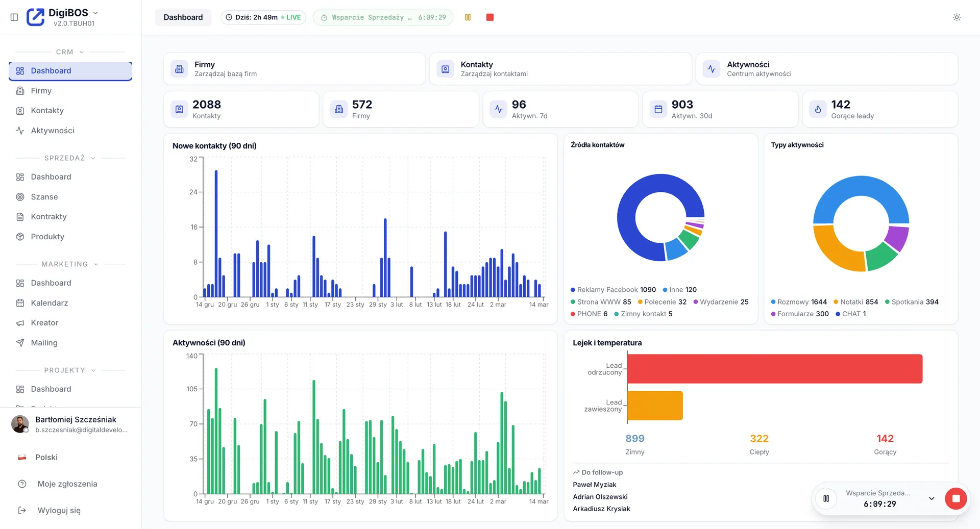Open Szanse in the Sprzedaż menu
Image resolution: width=980 pixels, height=529 pixels.
(x=70, y=197)
